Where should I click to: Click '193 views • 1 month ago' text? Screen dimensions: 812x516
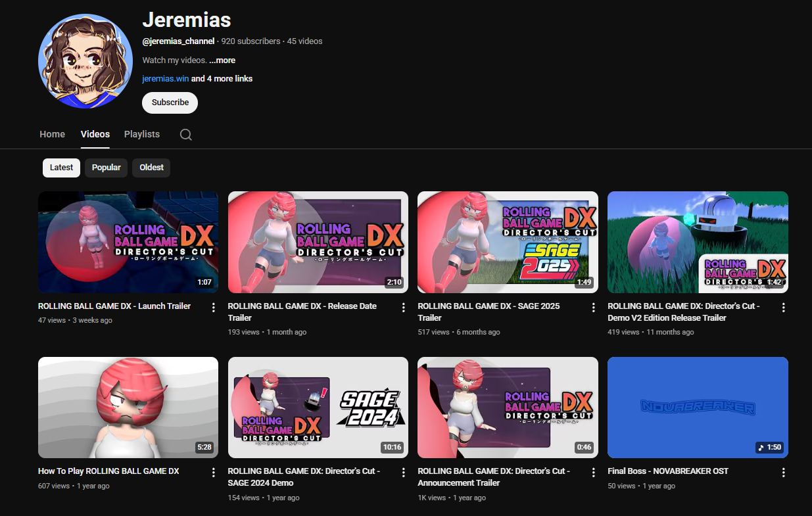point(267,332)
